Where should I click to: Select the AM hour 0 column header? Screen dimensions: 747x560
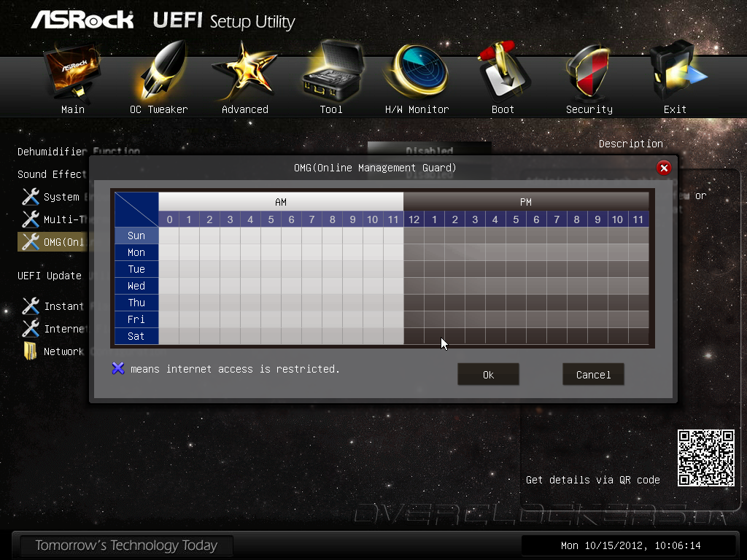tap(169, 219)
